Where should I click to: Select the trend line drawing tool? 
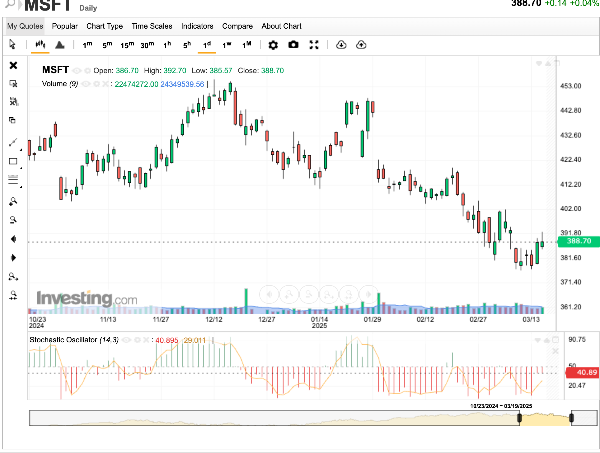tap(13, 142)
